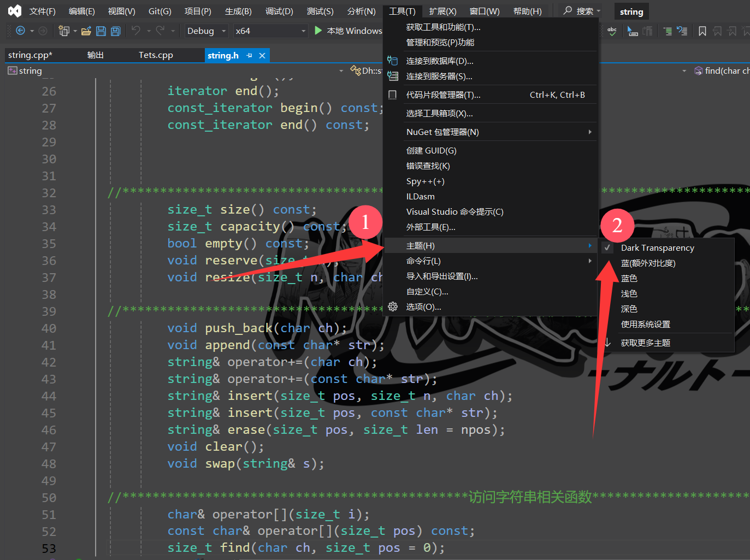
Task: Click the Save All double-disk icon
Action: (116, 31)
